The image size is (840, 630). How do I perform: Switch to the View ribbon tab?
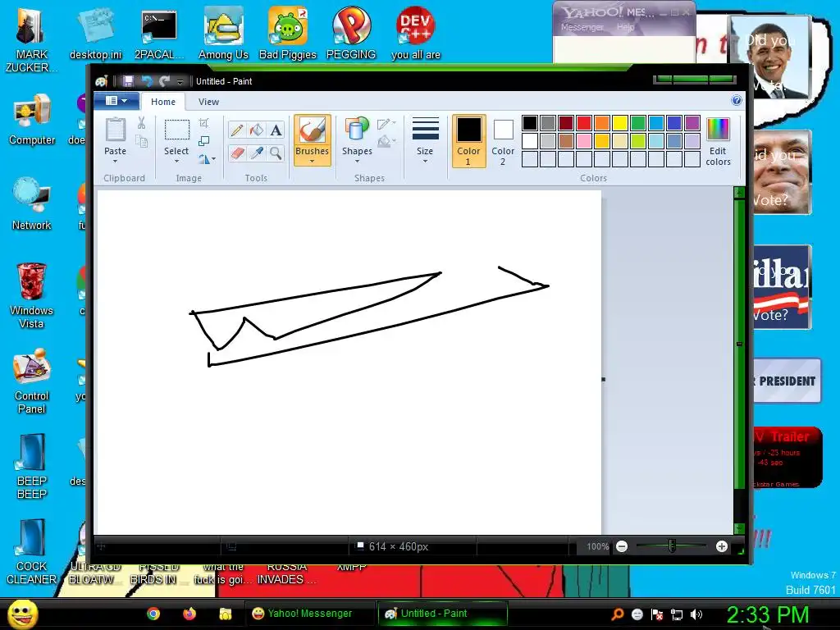pyautogui.click(x=208, y=102)
